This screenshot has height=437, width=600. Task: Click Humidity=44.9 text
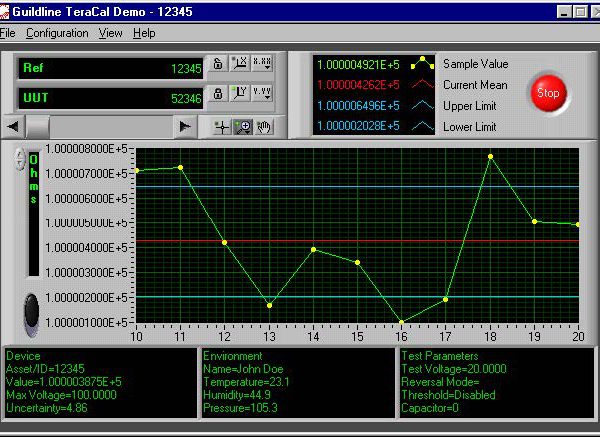point(237,395)
